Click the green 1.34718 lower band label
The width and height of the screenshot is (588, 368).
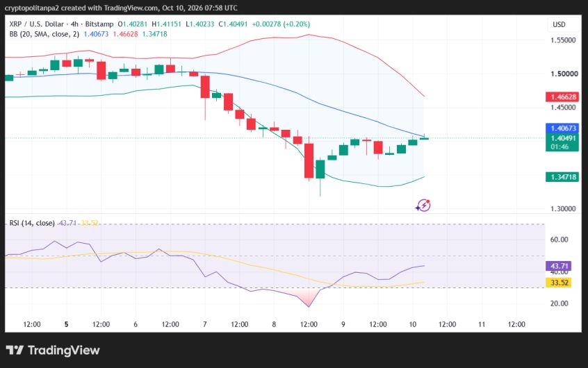[562, 177]
